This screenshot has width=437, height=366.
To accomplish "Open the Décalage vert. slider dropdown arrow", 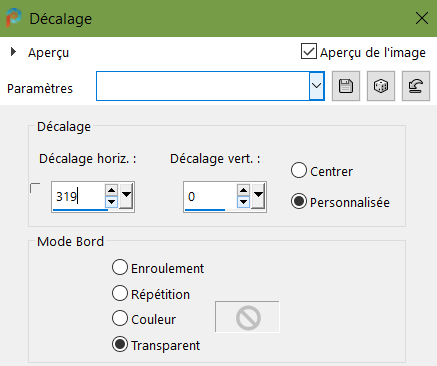I will coord(258,196).
